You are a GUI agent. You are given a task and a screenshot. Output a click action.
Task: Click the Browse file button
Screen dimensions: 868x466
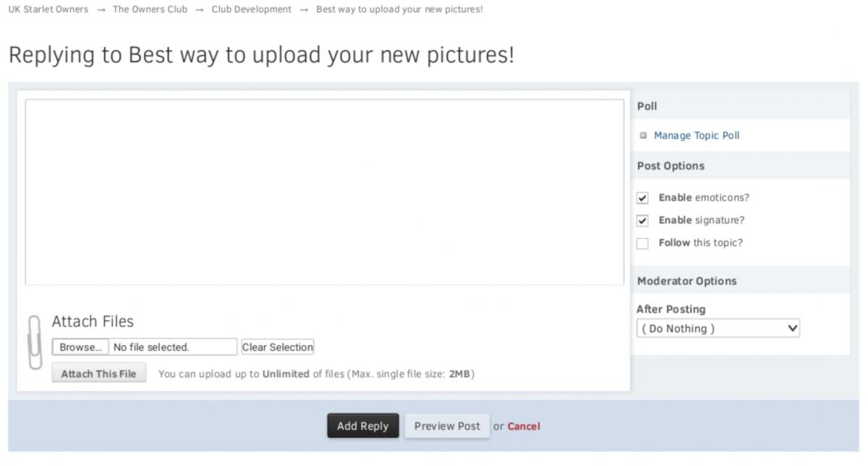coord(80,347)
